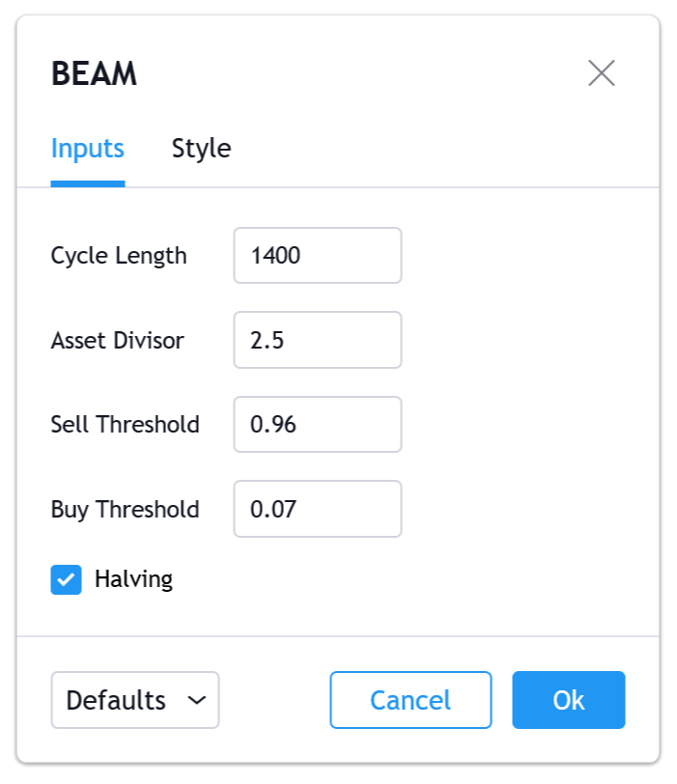This screenshot has height=784, width=677.
Task: Click the Asset Divisor label
Action: 117,340
